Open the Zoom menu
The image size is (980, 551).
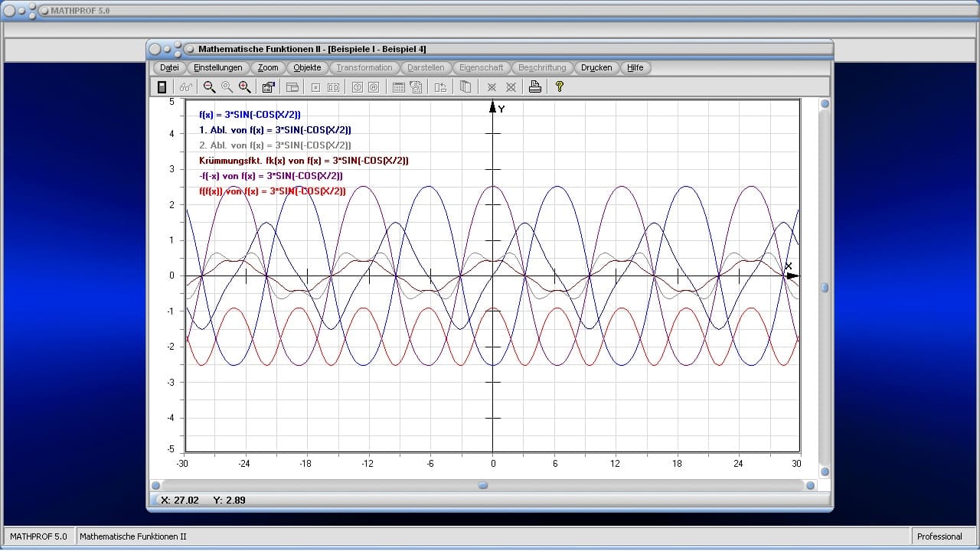click(x=268, y=67)
